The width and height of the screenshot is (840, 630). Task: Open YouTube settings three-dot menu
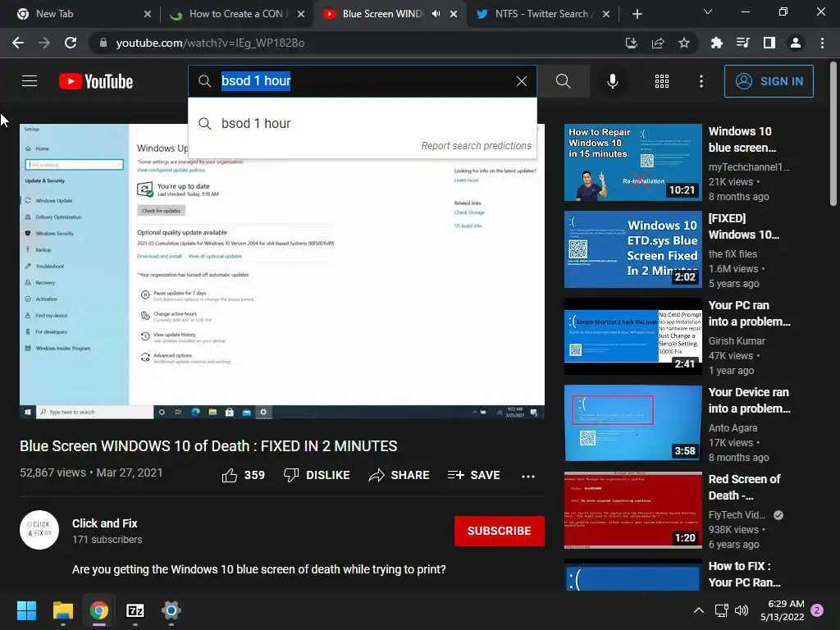point(701,81)
